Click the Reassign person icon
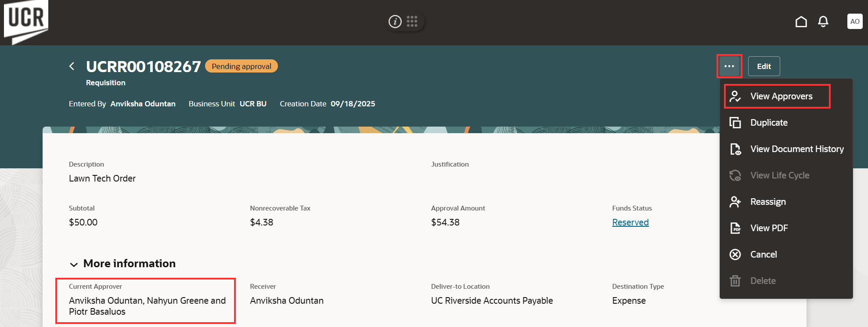 (735, 202)
